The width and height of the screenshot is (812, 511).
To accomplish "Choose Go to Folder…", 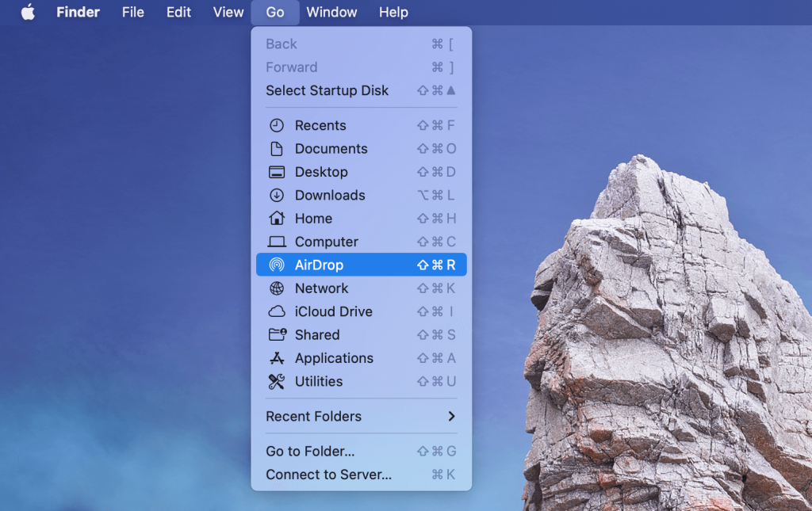I will pos(362,451).
